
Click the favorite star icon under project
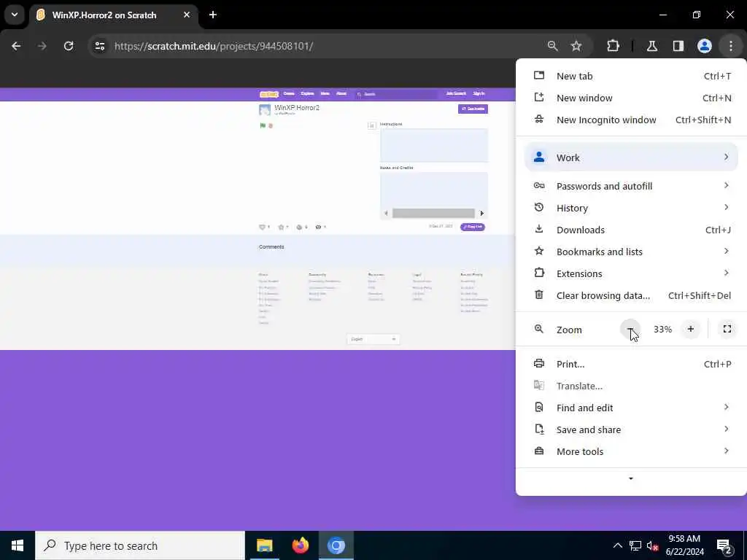(x=281, y=227)
